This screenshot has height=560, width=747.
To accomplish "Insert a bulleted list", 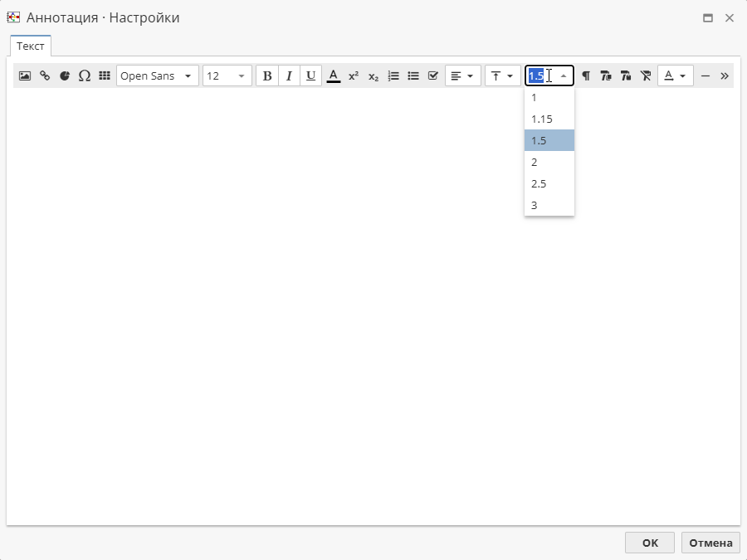I will (x=413, y=75).
